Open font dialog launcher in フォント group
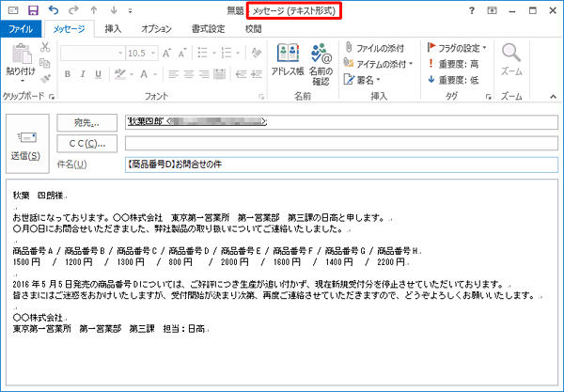This screenshot has width=564, height=392. pyautogui.click(x=261, y=97)
